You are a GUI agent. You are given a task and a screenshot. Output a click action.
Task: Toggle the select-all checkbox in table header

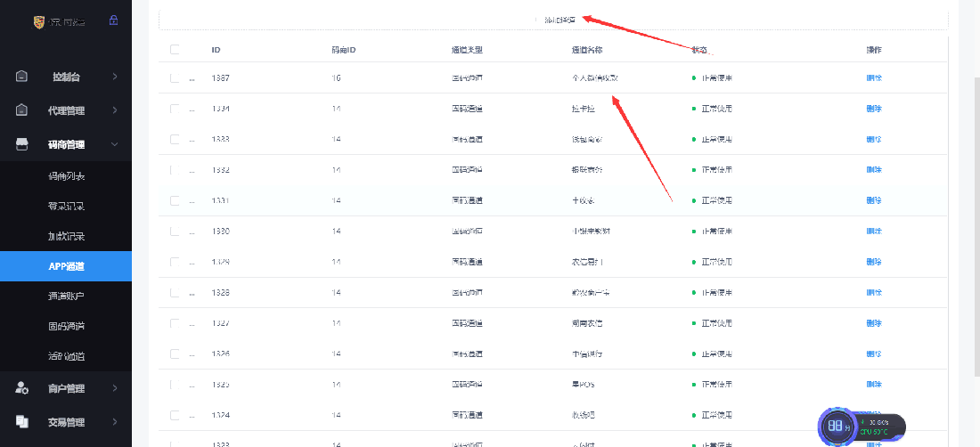(175, 49)
